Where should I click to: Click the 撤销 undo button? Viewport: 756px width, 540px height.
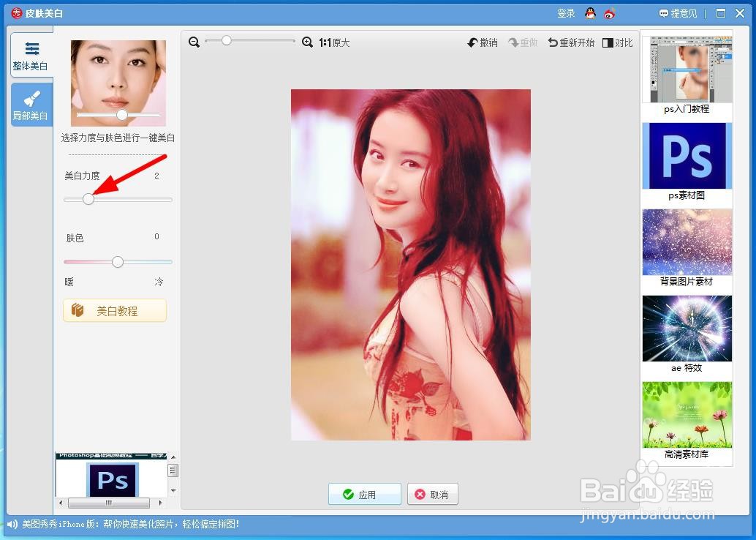(482, 42)
